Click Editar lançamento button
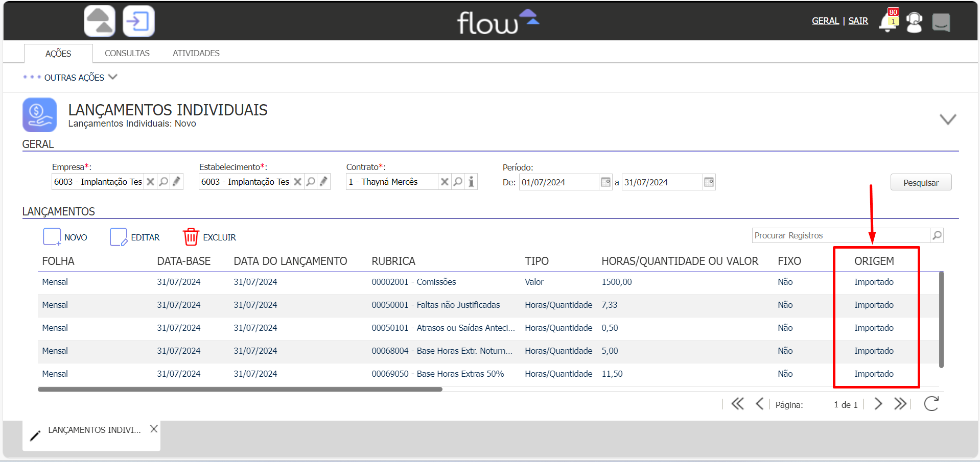This screenshot has height=462, width=980. coord(135,237)
